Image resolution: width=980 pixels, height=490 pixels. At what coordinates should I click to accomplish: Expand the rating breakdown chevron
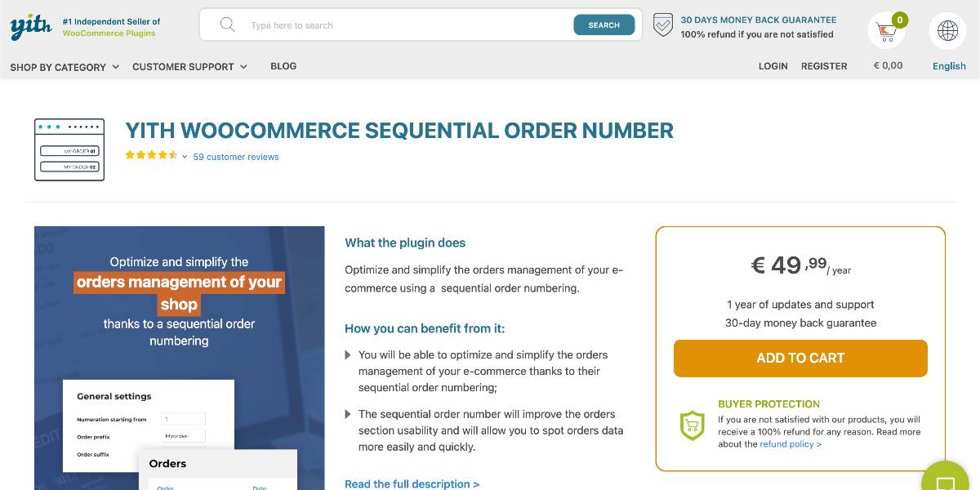click(x=185, y=157)
